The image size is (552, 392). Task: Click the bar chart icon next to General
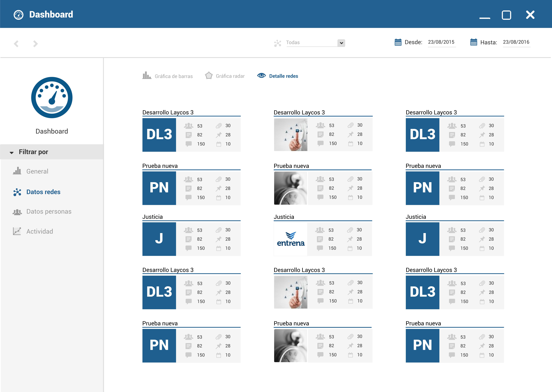(17, 171)
